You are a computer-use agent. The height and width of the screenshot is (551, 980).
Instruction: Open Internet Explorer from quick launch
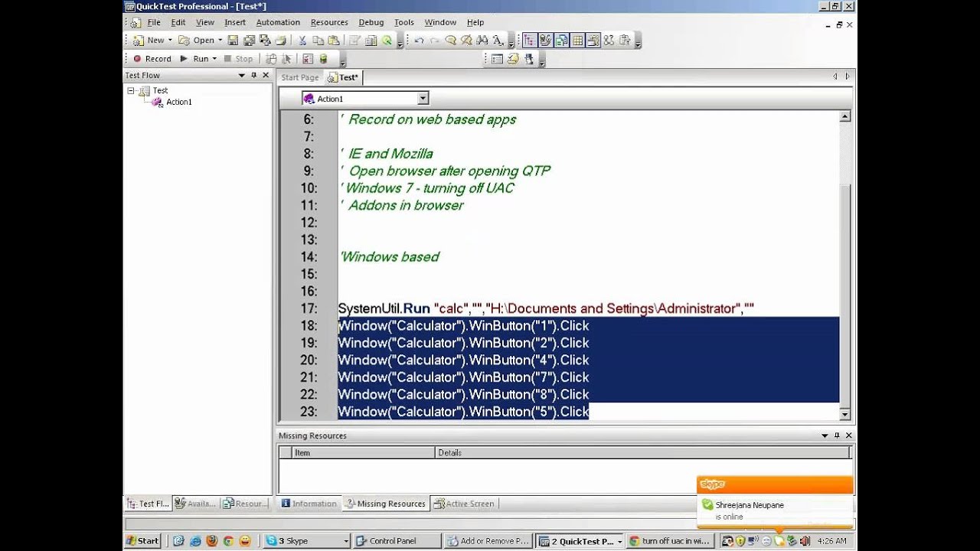click(x=195, y=540)
